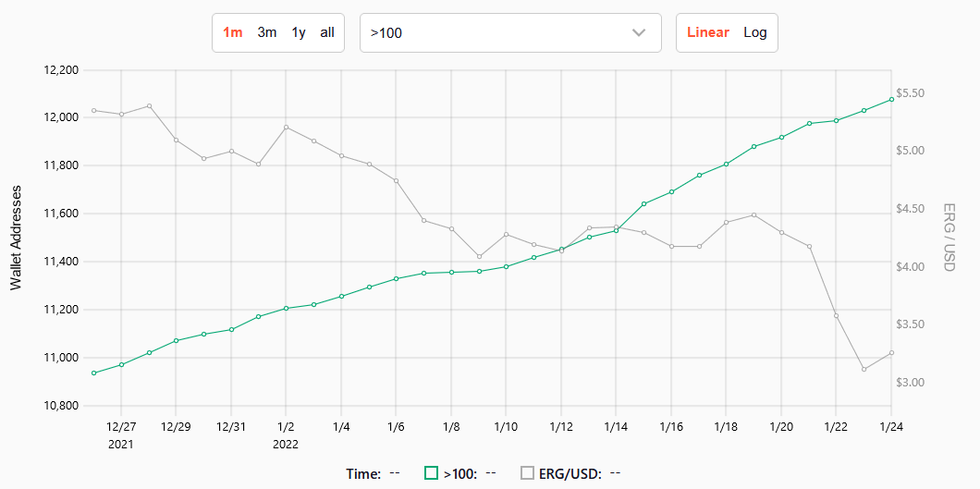980x489 pixels.
Task: Click the gray ERG/USD legend swatch
Action: [x=528, y=473]
